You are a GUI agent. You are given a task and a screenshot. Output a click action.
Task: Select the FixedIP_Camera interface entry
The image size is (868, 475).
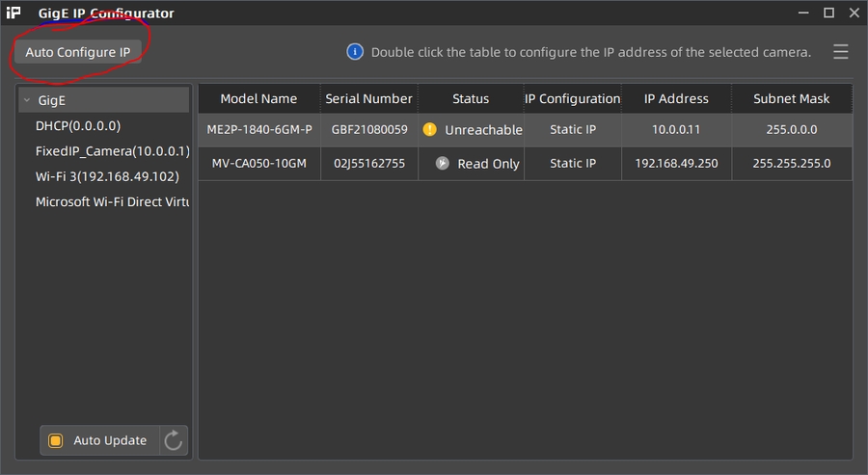pyautogui.click(x=112, y=151)
